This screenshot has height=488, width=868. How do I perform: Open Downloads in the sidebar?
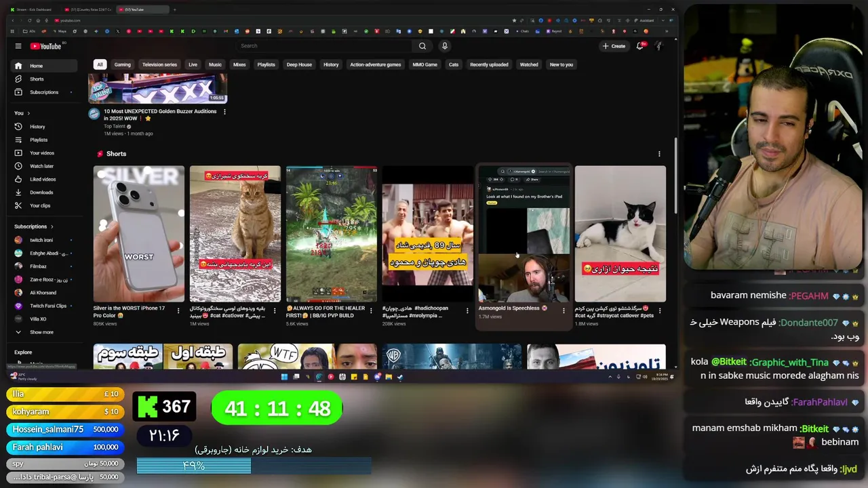44,192
